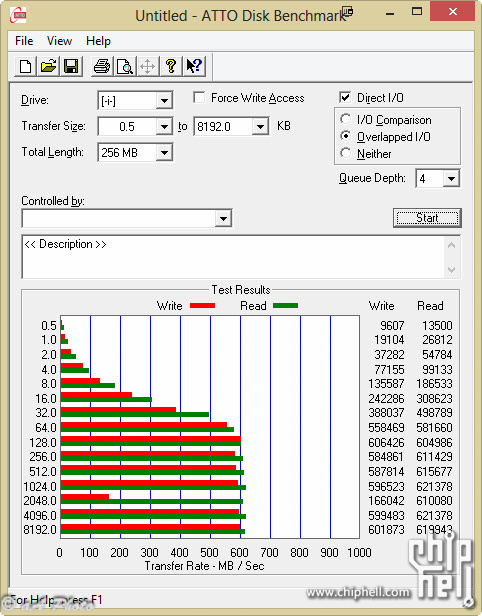Click inside the Description text box
The image size is (482, 616).
tap(234, 257)
